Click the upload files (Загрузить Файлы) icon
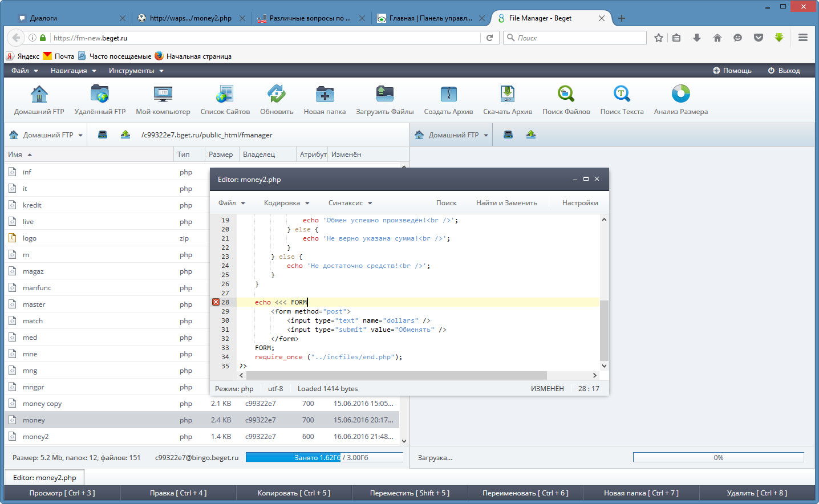The height and width of the screenshot is (504, 819). (384, 94)
